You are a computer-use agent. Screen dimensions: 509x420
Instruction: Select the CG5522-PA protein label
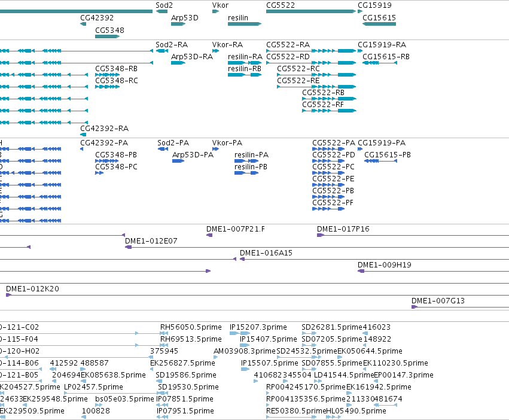[334, 142]
